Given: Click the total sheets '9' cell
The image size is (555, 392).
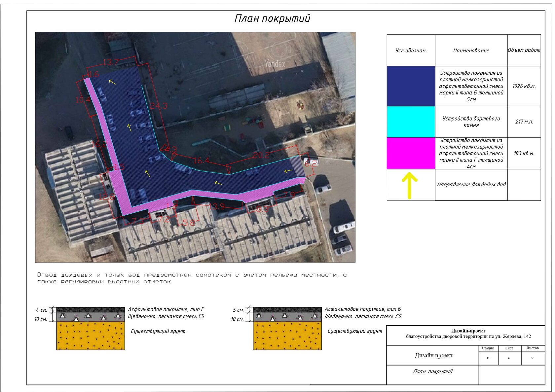Looking at the screenshot, I should pos(532,358).
